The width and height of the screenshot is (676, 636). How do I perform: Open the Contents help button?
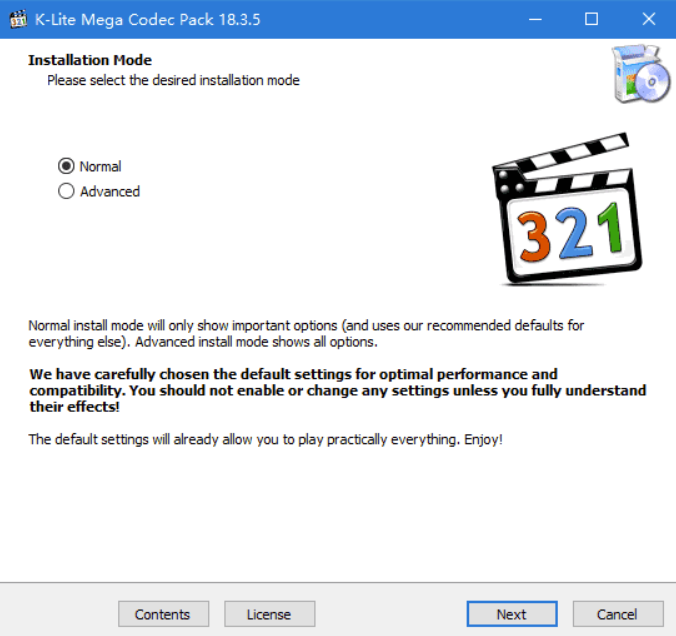163,614
